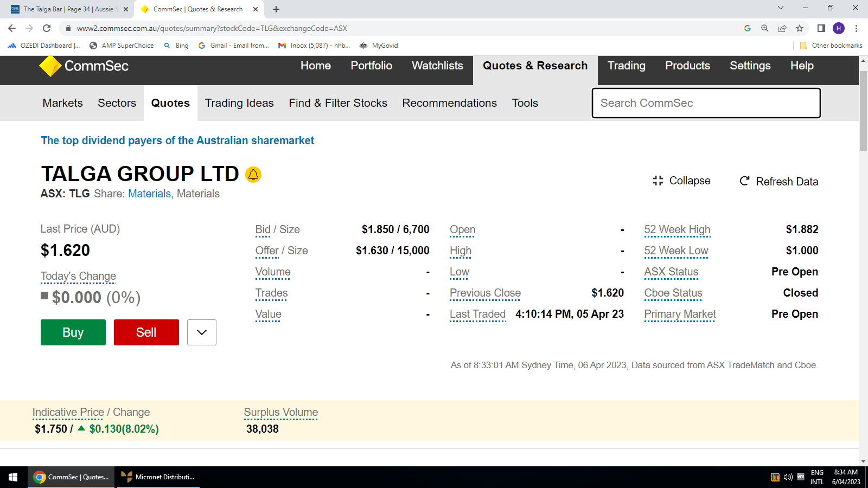868x488 pixels.
Task: Click the page vertical scrollbar thumb
Action: (x=863, y=111)
